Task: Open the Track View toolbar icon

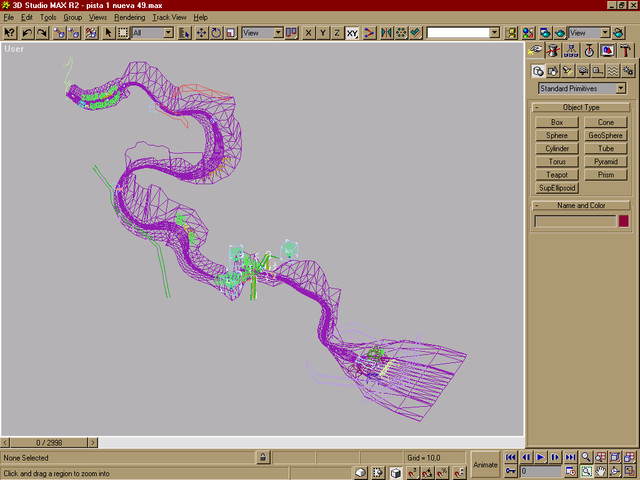Action: (x=511, y=33)
